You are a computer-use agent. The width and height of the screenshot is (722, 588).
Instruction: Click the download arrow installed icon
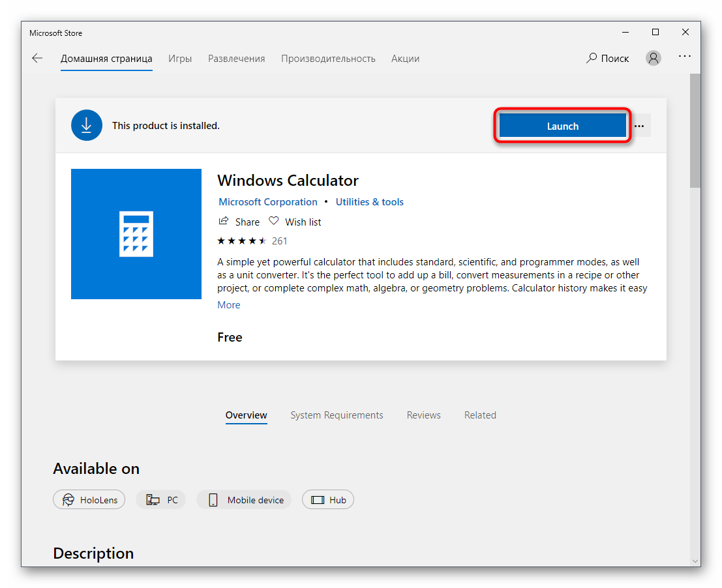click(x=87, y=125)
